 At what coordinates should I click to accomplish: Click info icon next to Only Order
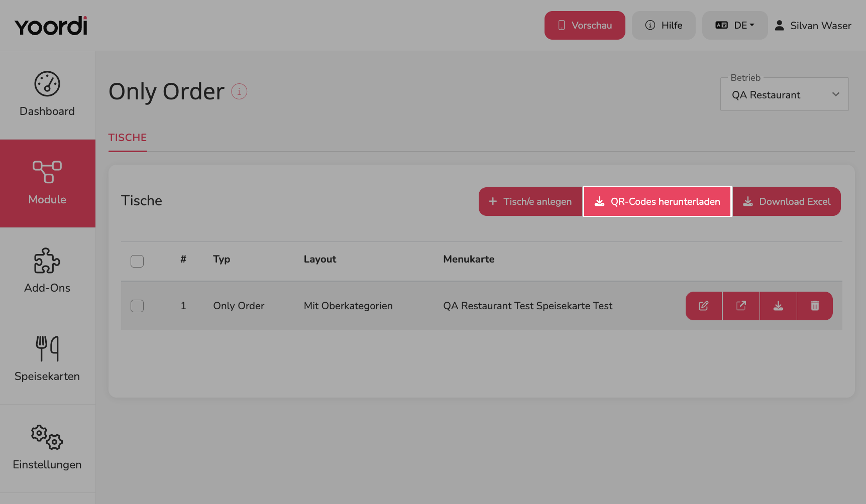239,91
